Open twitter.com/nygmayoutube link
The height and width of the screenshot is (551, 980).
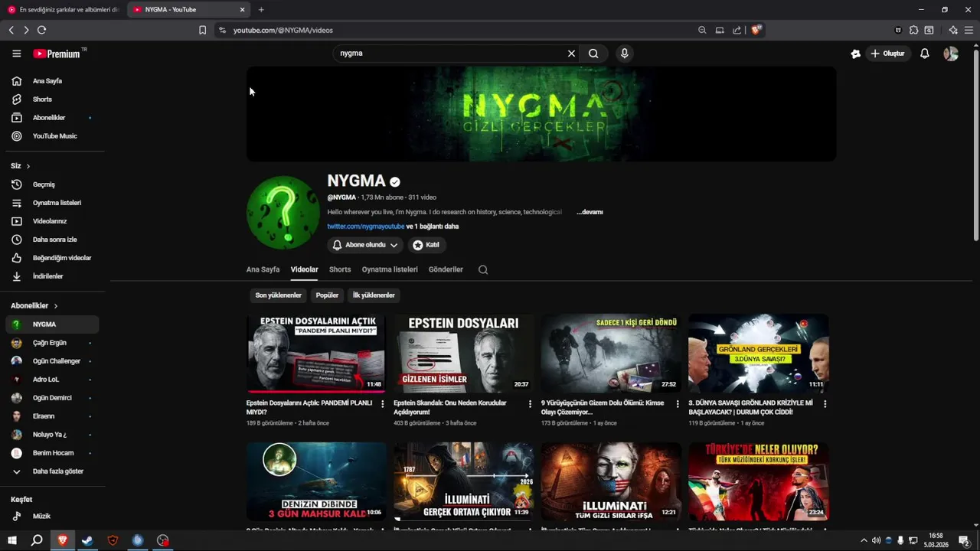[366, 227]
